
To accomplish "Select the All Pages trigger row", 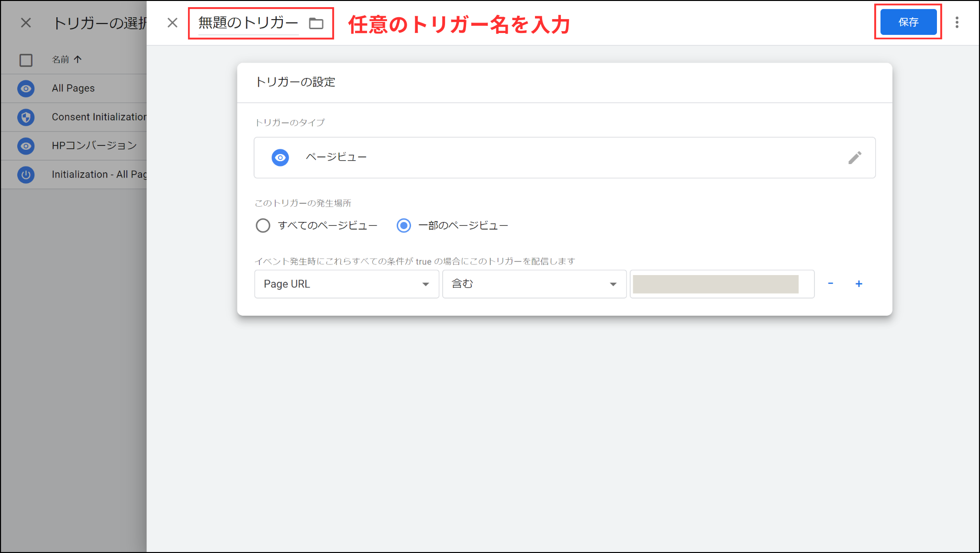I will tap(74, 88).
